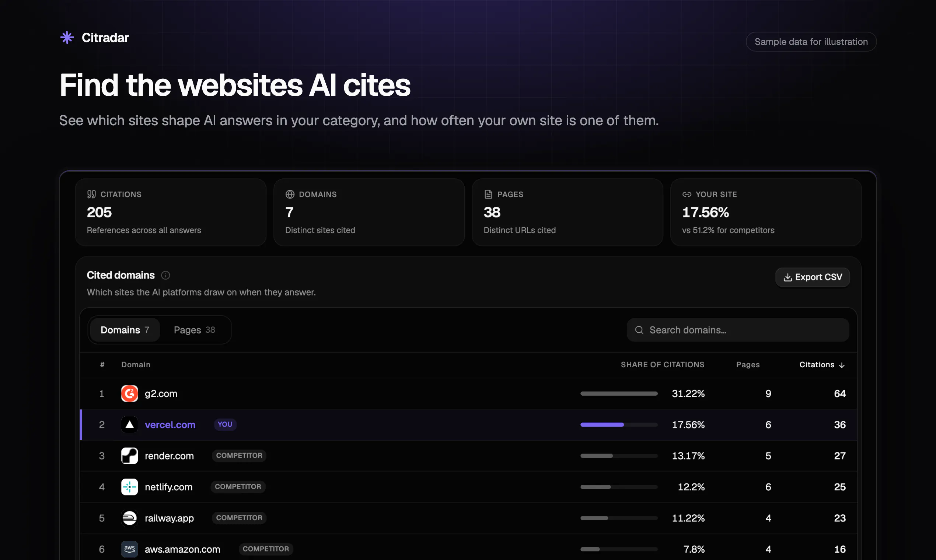Switch to the Domains tab
The width and height of the screenshot is (936, 560).
[x=125, y=330]
